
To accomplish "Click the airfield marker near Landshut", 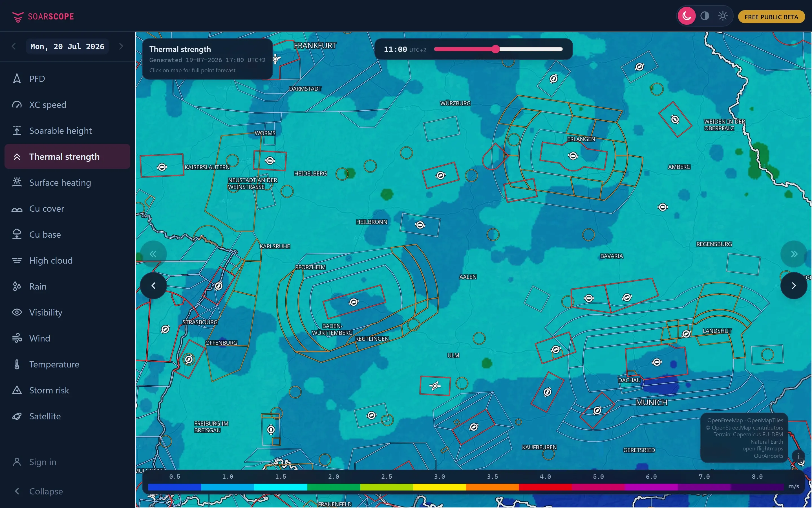I will tap(686, 334).
